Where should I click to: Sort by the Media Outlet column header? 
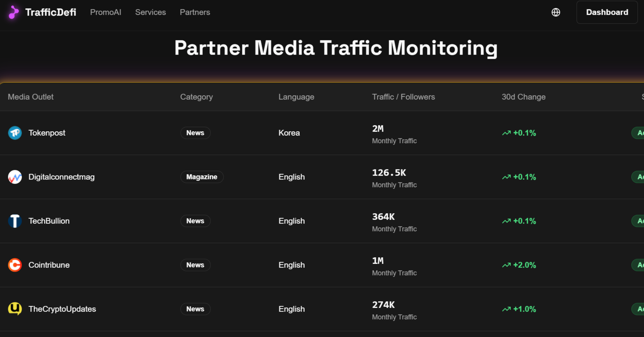tap(30, 97)
